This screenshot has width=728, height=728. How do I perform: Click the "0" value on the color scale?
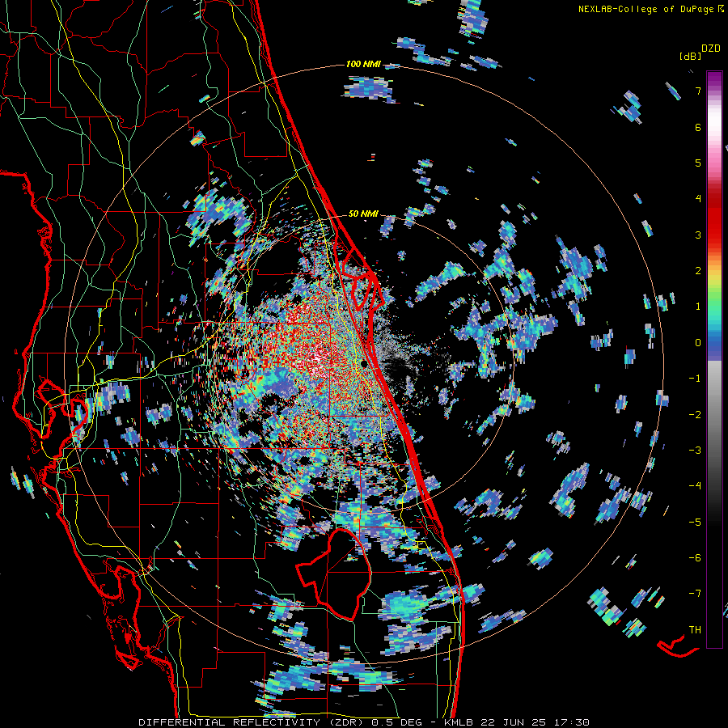tap(698, 343)
